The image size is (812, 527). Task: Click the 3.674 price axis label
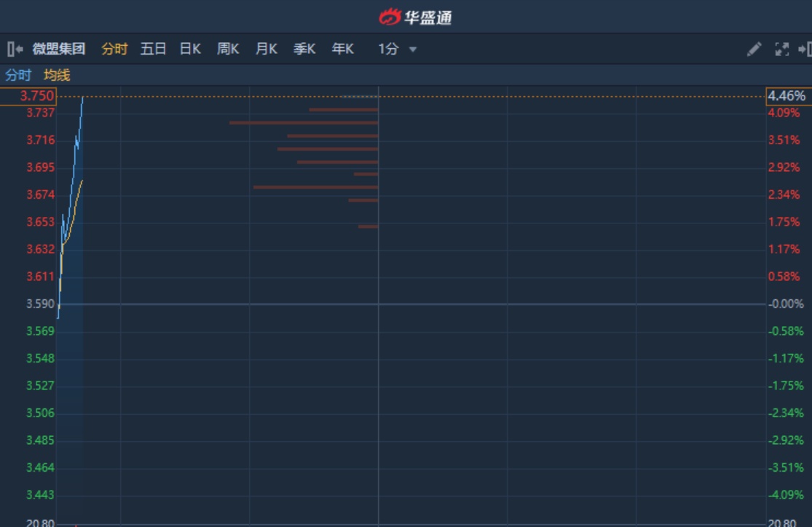(40, 194)
